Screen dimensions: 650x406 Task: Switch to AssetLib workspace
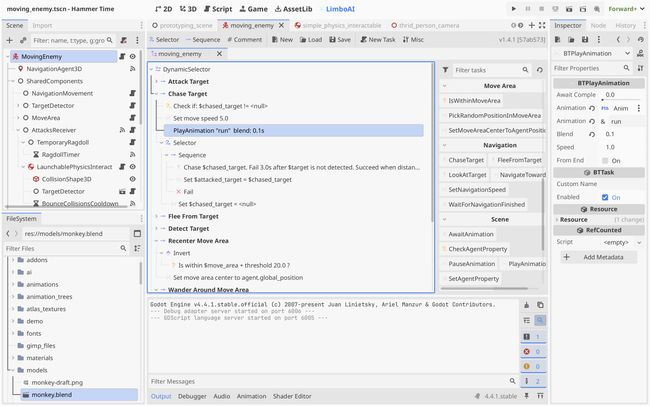(293, 9)
